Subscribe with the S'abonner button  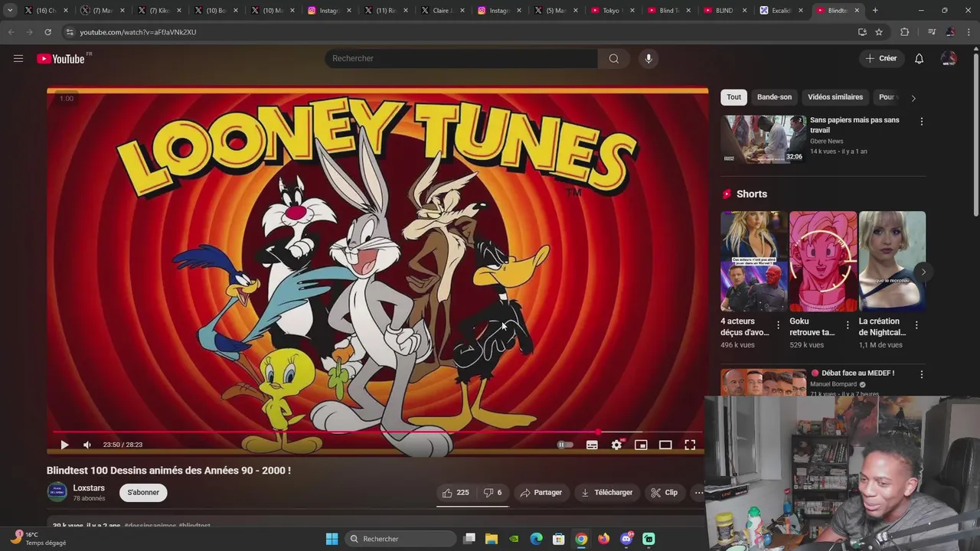(143, 492)
